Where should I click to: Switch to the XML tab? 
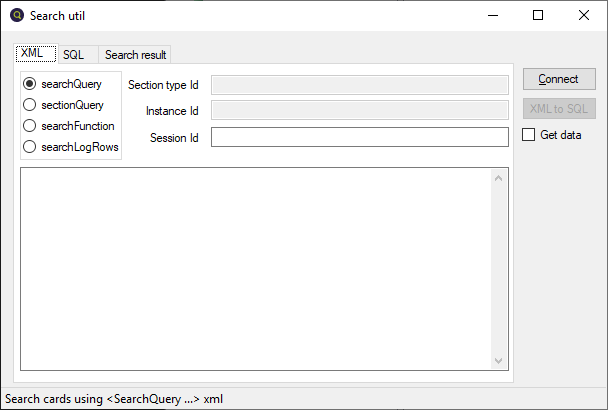coord(31,54)
